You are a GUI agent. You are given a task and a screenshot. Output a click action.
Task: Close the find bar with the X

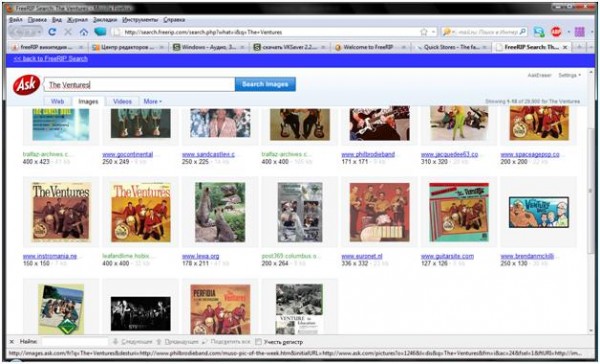[12, 341]
